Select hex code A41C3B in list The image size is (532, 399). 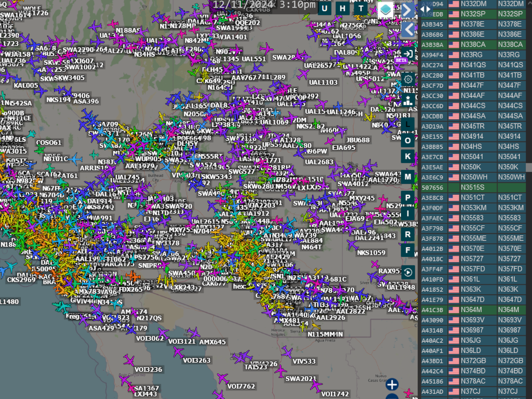click(x=432, y=310)
